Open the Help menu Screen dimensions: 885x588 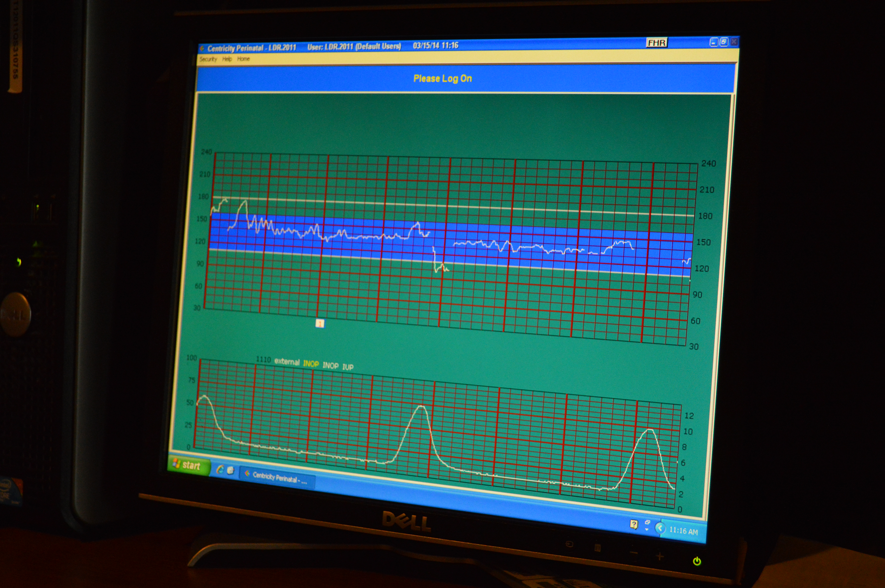[x=227, y=59]
